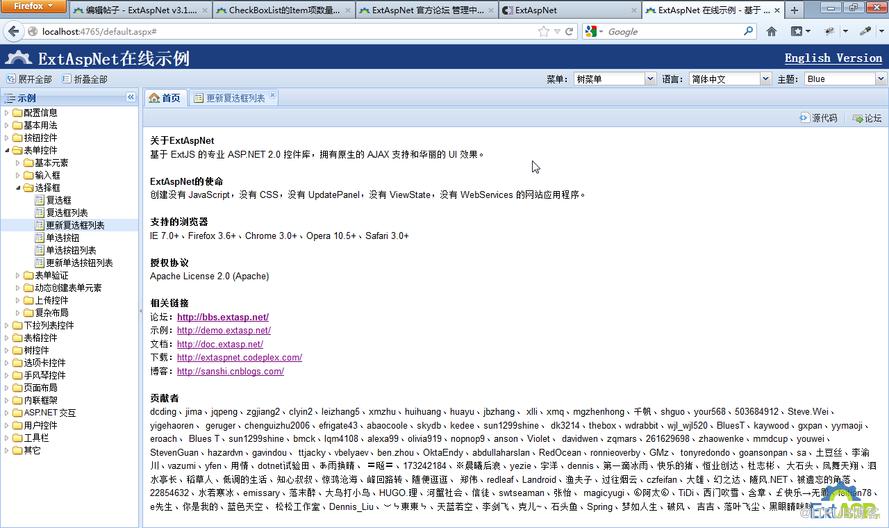Select 内联框架 tree item
This screenshot has height=528, width=889.
click(40, 400)
